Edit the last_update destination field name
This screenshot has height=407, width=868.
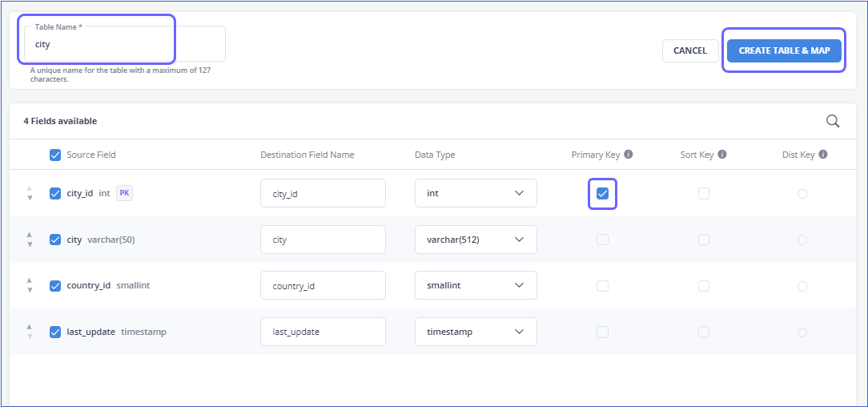tap(323, 332)
